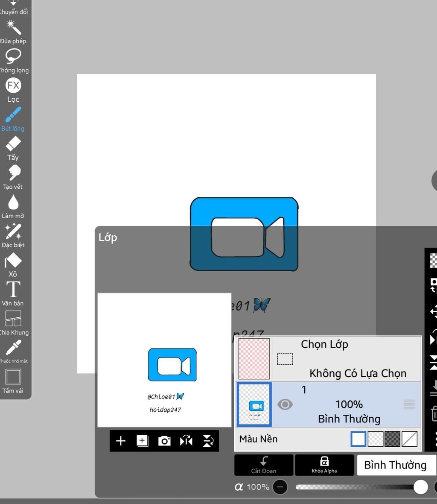Click the pink selection layer thumbnail
The image size is (437, 504).
tap(254, 359)
